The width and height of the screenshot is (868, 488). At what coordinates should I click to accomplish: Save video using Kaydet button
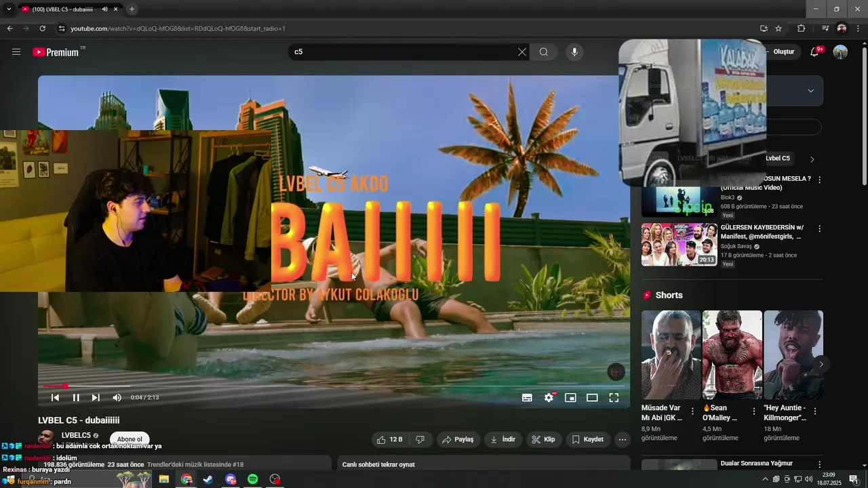(x=587, y=439)
